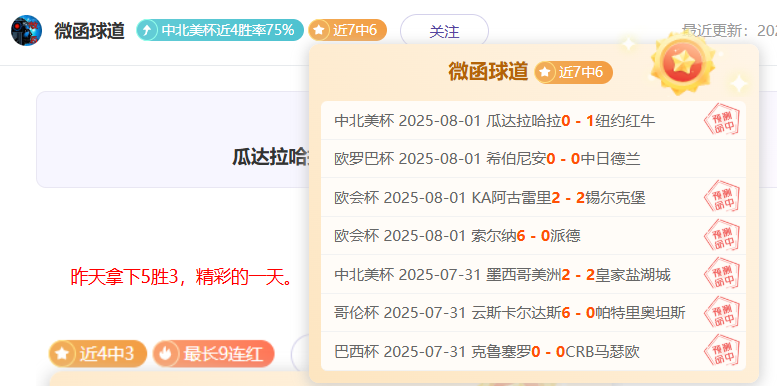Open the 云斯卡尔达斯 vs 帕特里奥坦斯 record
This screenshot has width=777, height=386.
tap(533, 313)
